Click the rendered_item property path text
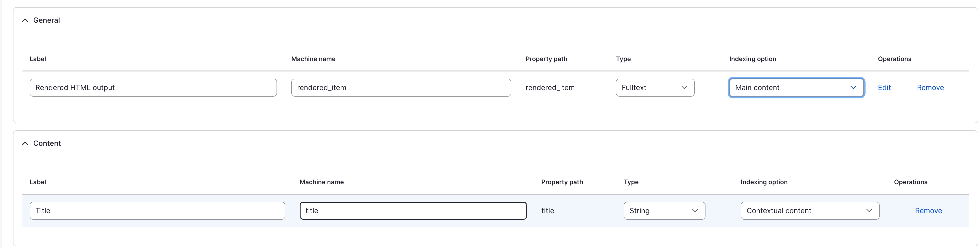 [x=550, y=88]
